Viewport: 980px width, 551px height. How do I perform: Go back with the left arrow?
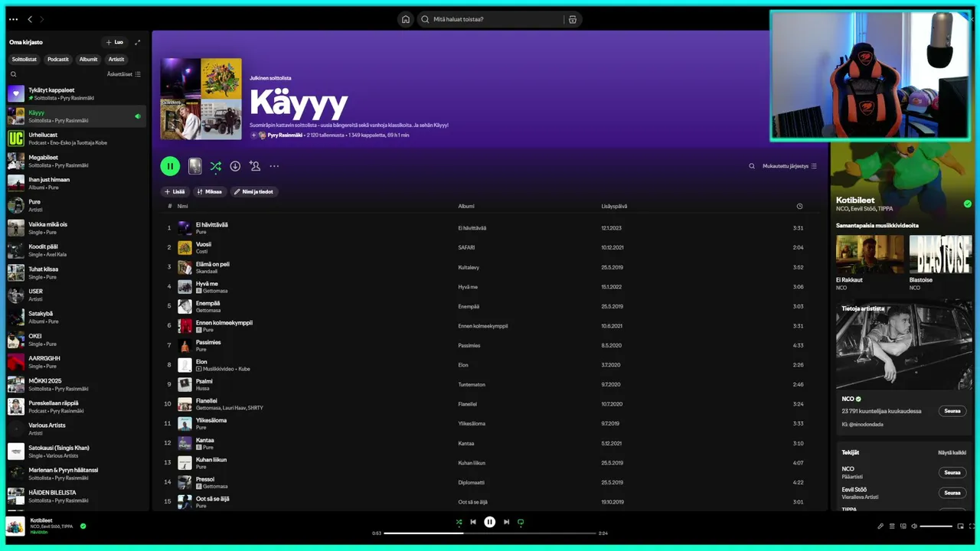coord(30,19)
